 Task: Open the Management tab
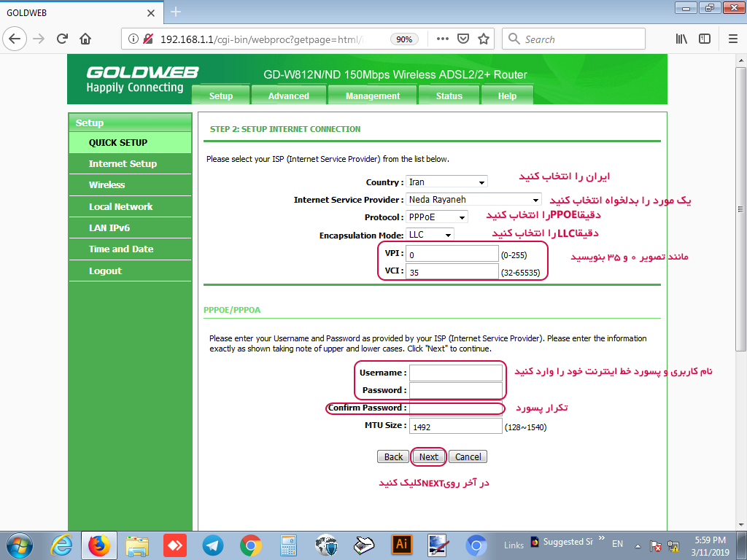click(373, 96)
